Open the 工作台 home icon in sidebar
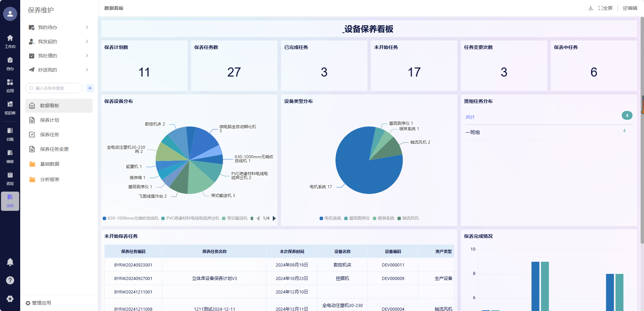 click(10, 41)
